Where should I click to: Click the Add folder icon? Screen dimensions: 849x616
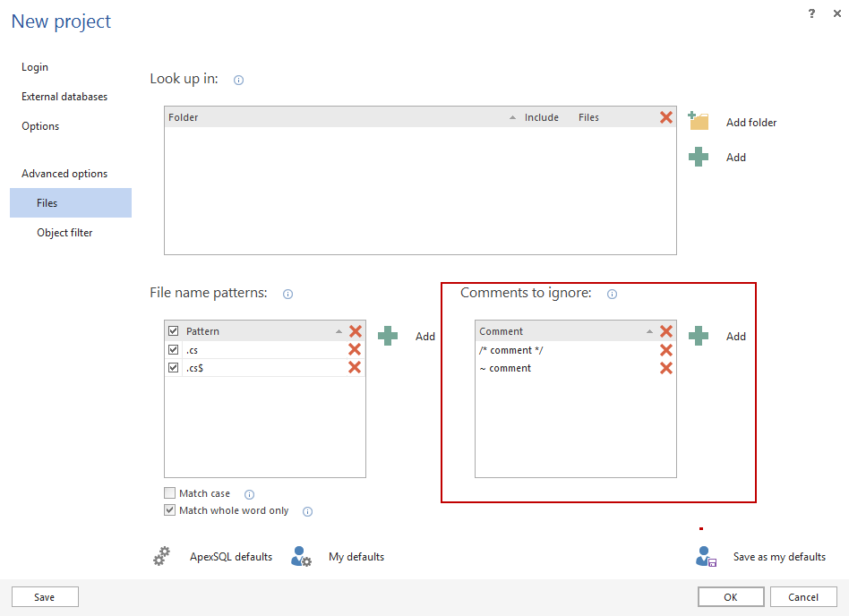[x=699, y=122]
